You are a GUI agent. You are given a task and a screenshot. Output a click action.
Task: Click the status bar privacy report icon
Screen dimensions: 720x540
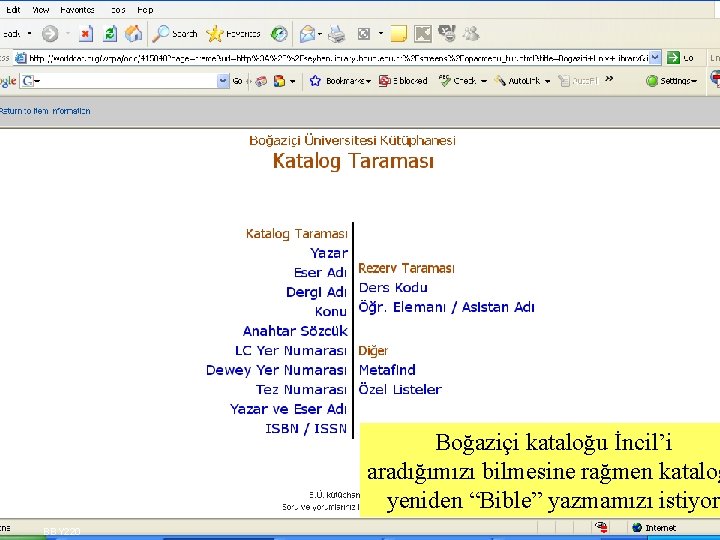tap(601, 527)
